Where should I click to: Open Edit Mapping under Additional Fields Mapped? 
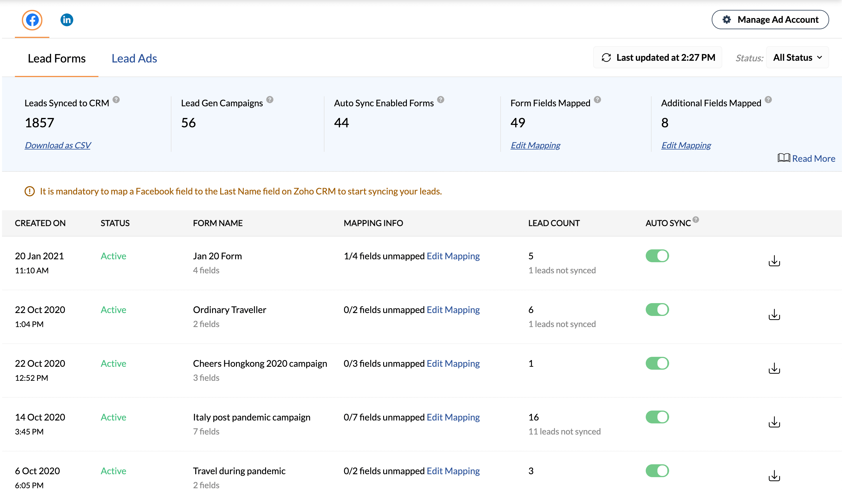pyautogui.click(x=686, y=145)
